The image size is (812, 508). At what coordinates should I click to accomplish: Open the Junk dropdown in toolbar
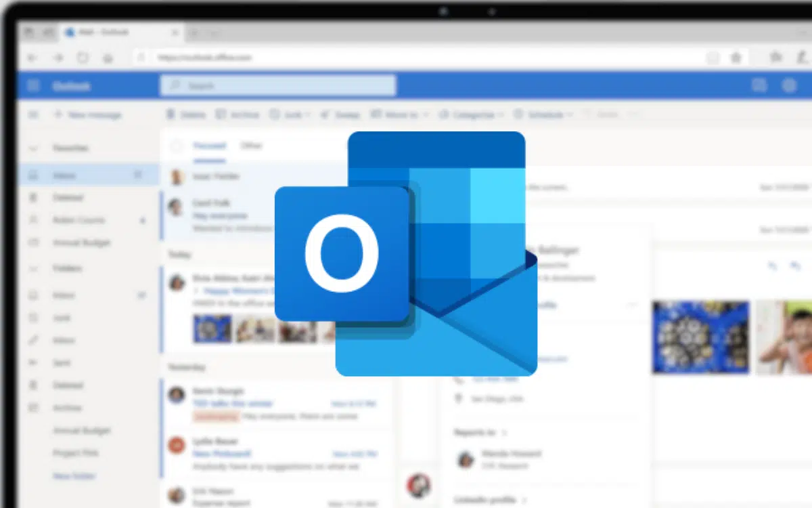(x=290, y=115)
